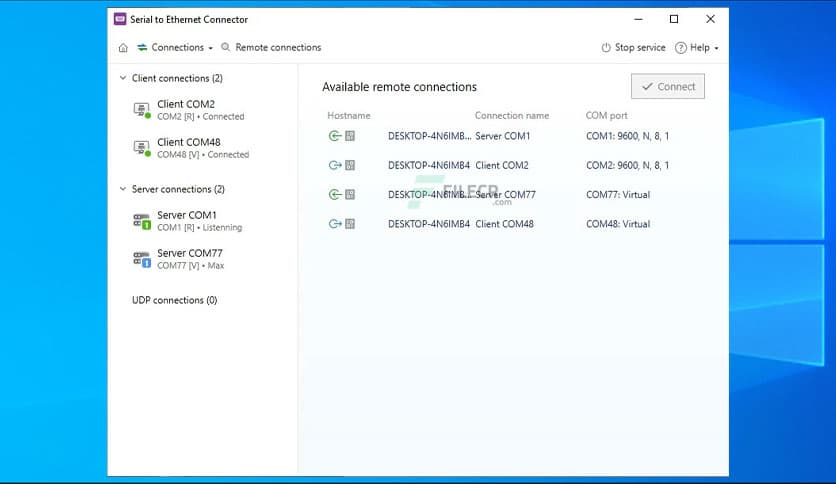Click the Stop service power icon
836x484 pixels.
click(606, 48)
